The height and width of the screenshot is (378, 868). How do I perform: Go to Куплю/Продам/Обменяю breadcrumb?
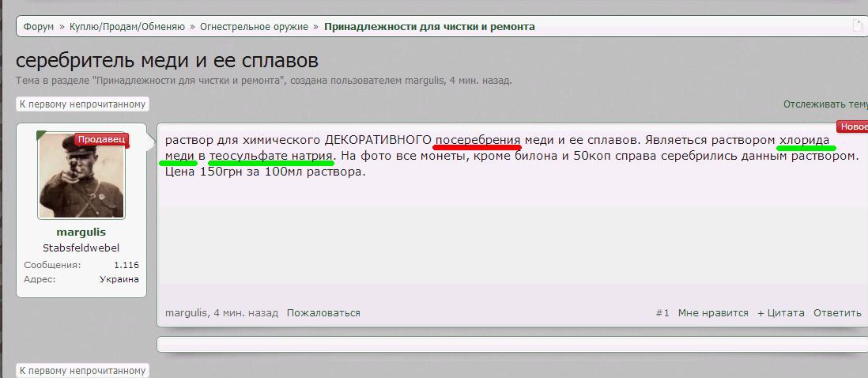127,27
